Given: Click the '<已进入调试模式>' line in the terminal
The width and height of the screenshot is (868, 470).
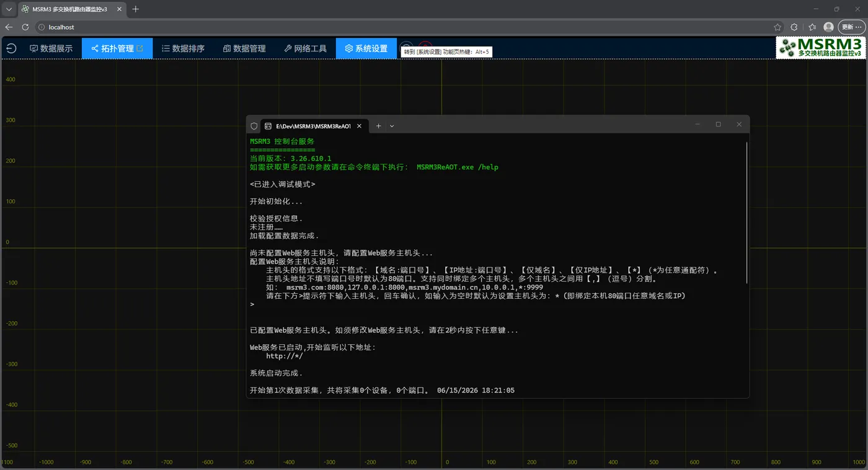Looking at the screenshot, I should click(283, 184).
